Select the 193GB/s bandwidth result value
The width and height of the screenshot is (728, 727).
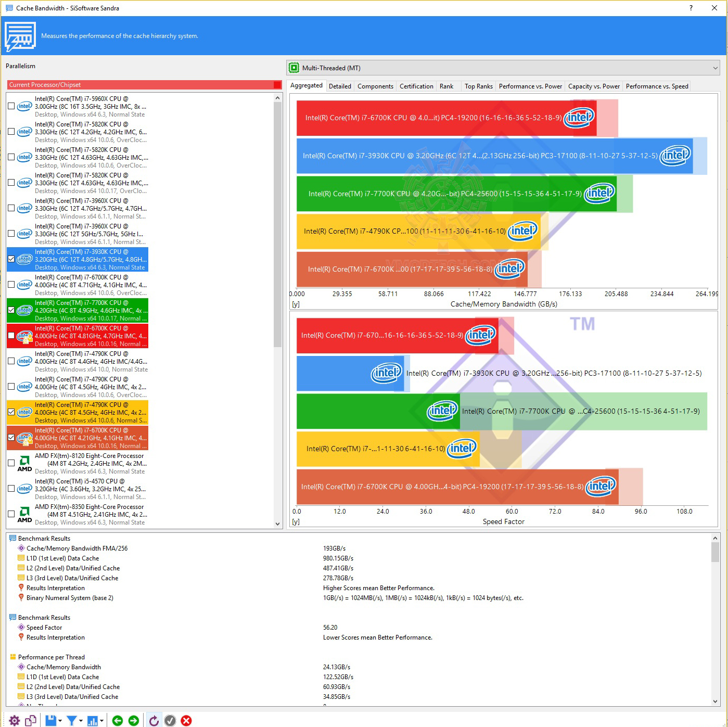pyautogui.click(x=334, y=548)
